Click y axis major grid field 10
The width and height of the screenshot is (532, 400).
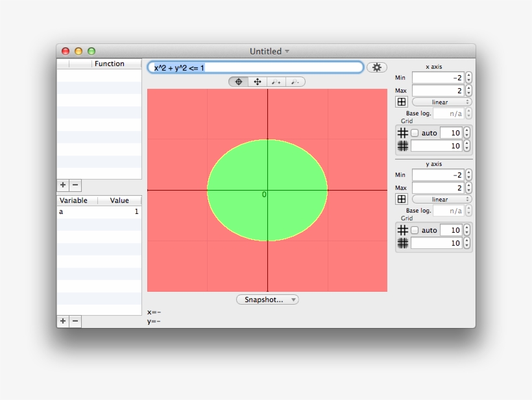pos(452,230)
